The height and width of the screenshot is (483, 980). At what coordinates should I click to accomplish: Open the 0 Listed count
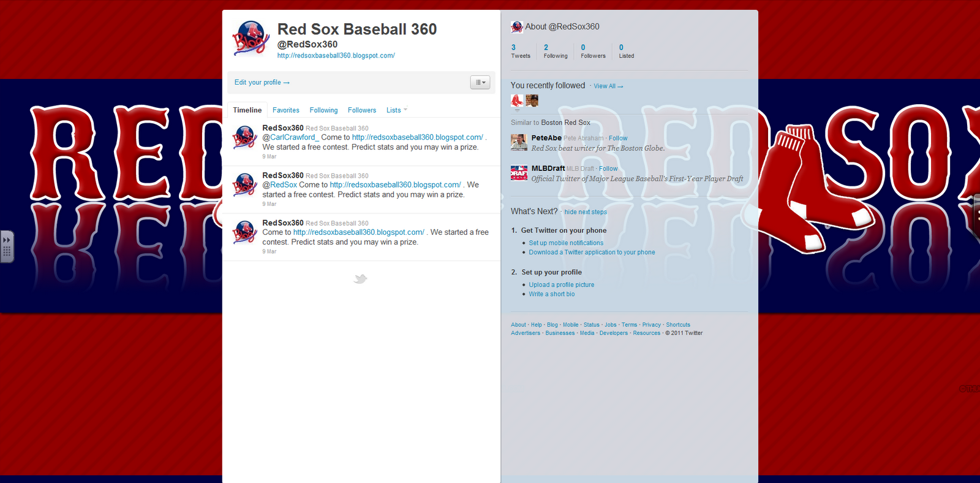(626, 51)
